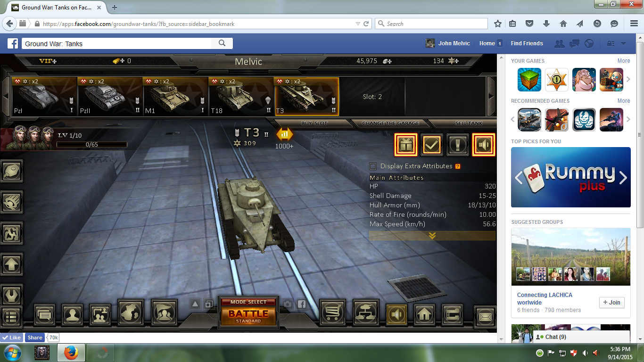This screenshot has width=644, height=362.
Task: Click the VIP+ button
Action: [48, 61]
